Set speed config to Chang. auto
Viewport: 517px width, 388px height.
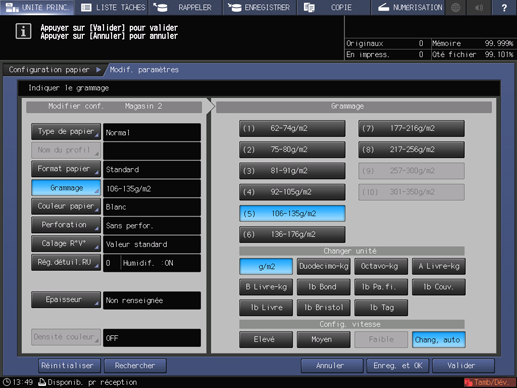coord(439,340)
